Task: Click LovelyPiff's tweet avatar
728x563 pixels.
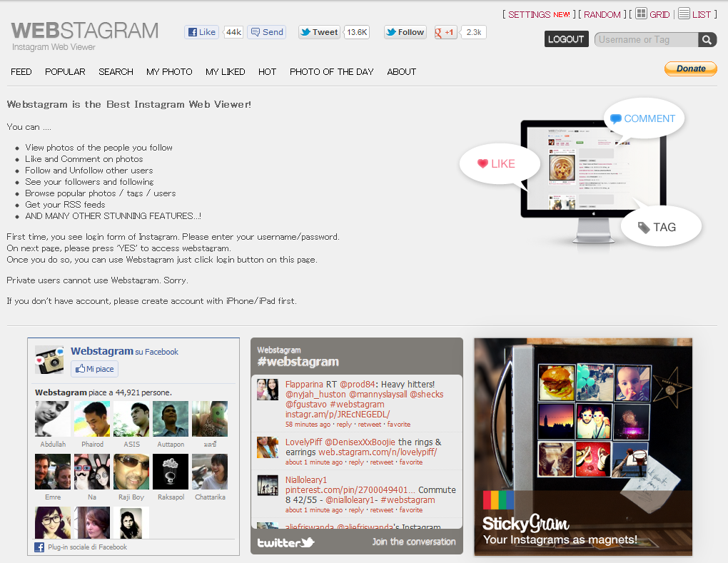Action: tap(268, 447)
